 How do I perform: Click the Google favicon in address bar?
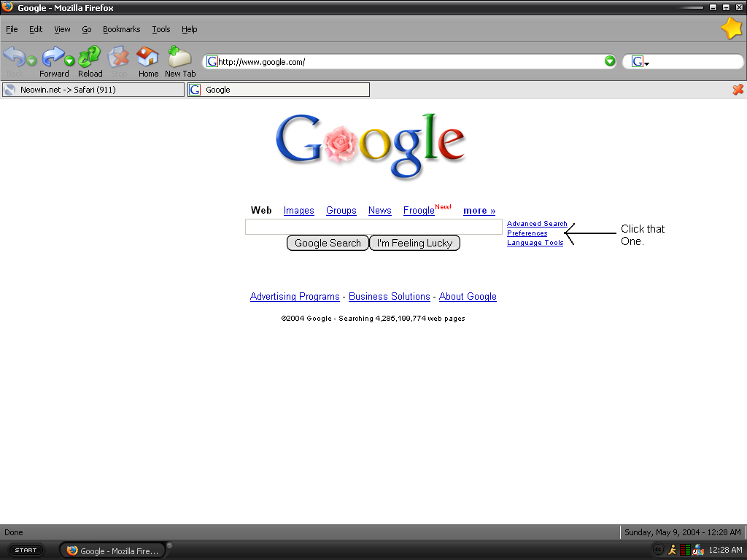(x=212, y=61)
